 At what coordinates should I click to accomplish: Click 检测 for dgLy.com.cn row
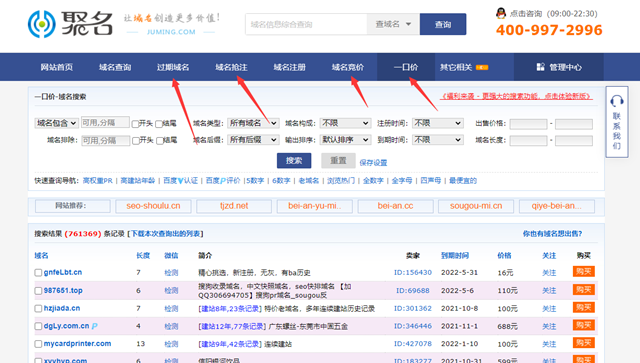[x=171, y=326]
